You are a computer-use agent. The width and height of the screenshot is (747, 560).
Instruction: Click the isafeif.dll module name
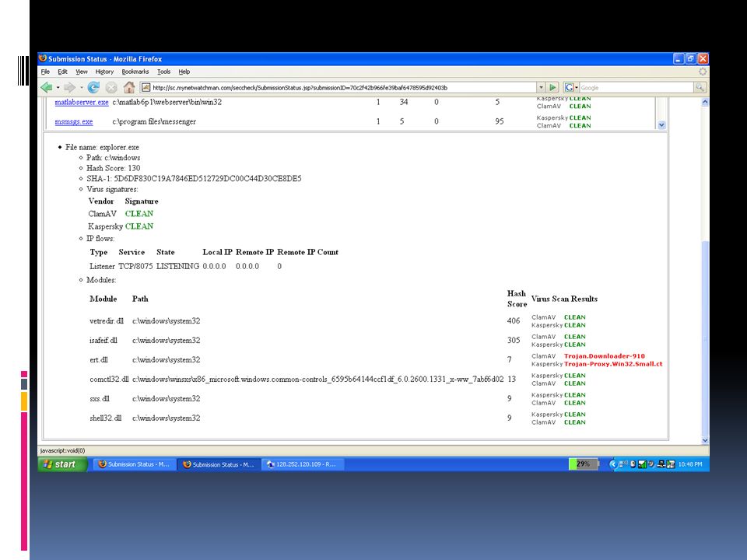pyautogui.click(x=103, y=341)
